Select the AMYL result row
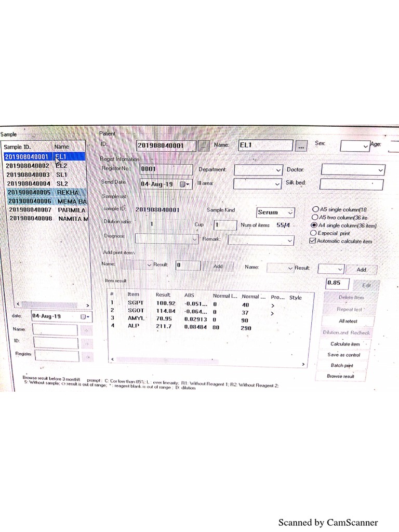This screenshot has width=399, height=532. [x=210, y=320]
